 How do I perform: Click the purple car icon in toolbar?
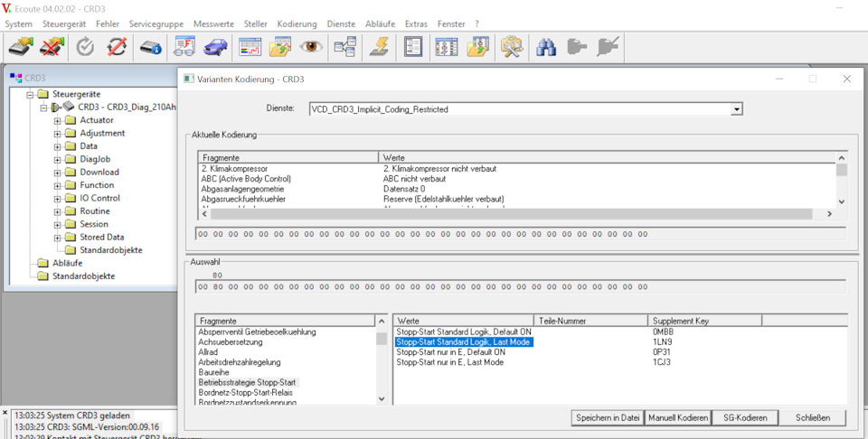pos(215,46)
